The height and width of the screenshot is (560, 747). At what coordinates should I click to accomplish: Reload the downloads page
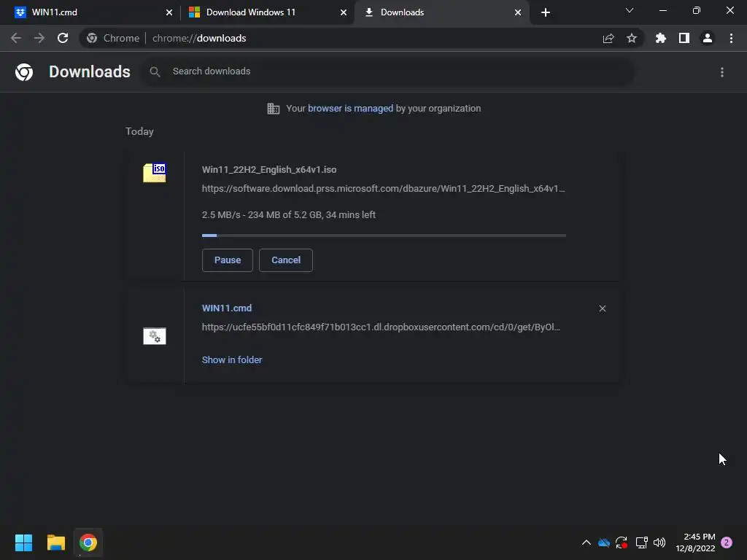tap(63, 38)
